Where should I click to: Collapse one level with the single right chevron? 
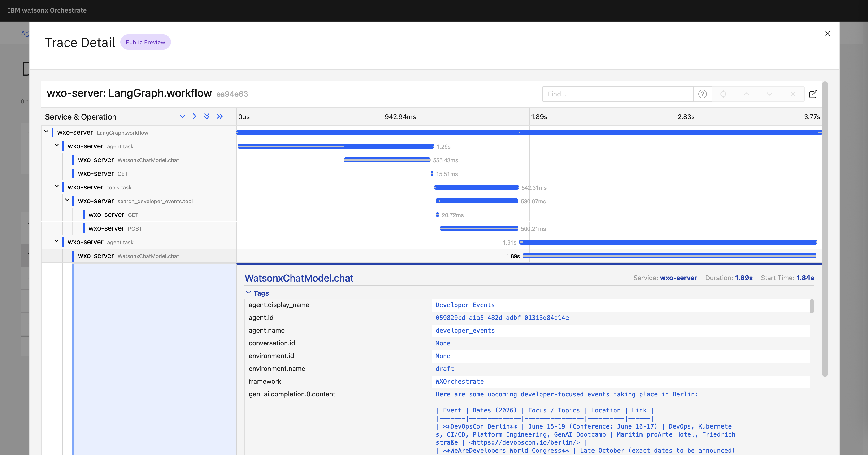(194, 116)
